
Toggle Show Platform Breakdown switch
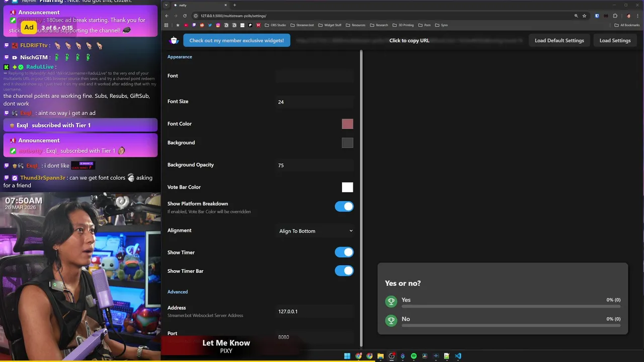[x=344, y=206]
